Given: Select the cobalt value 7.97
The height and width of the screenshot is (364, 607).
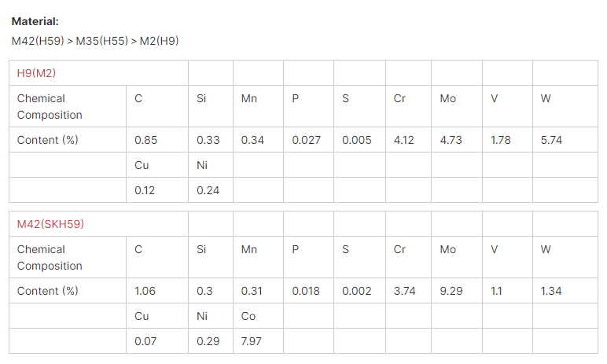Looking at the screenshot, I should 252,341.
